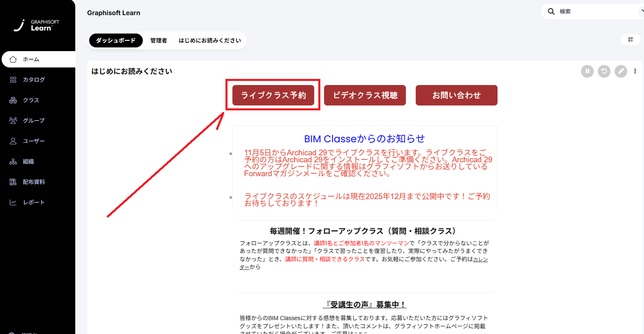The height and width of the screenshot is (334, 644).
Task: Click the ビデオクラス視聴 button
Action: [x=365, y=95]
